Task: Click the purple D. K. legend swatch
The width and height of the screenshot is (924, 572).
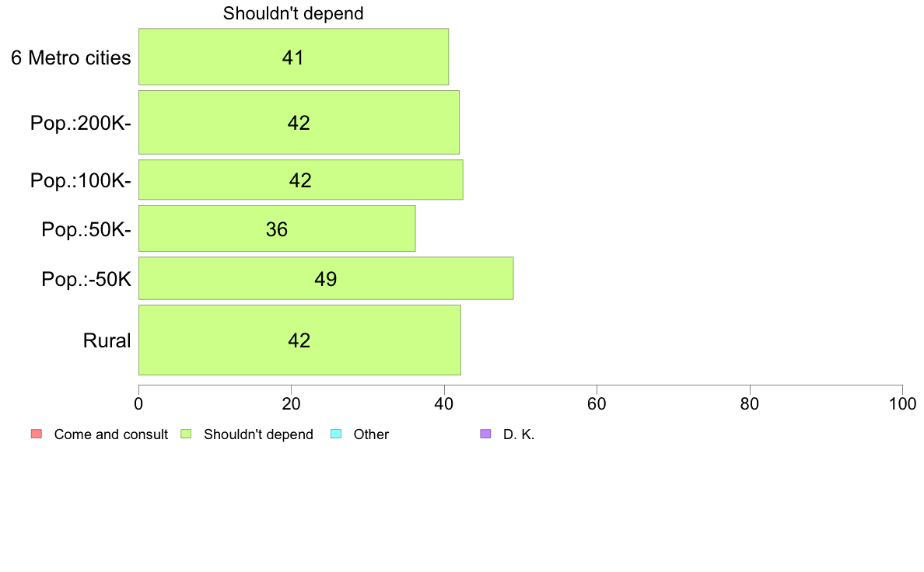Action: tap(485, 434)
